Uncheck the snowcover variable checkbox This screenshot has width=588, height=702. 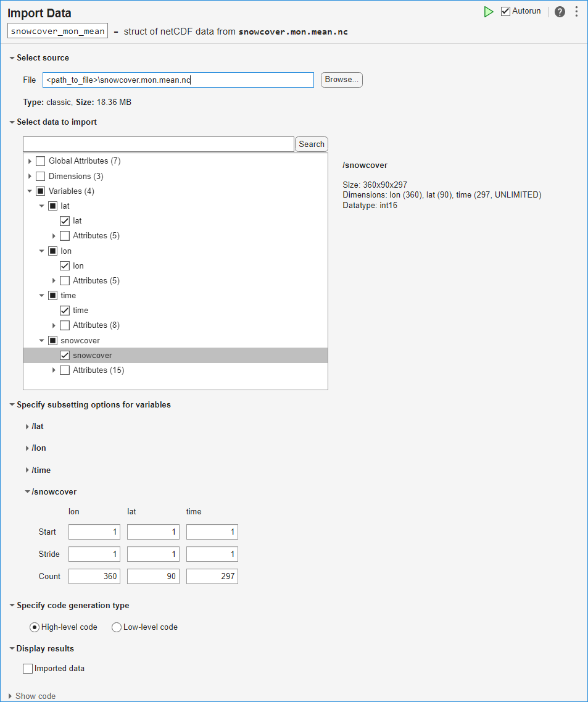pyautogui.click(x=65, y=356)
